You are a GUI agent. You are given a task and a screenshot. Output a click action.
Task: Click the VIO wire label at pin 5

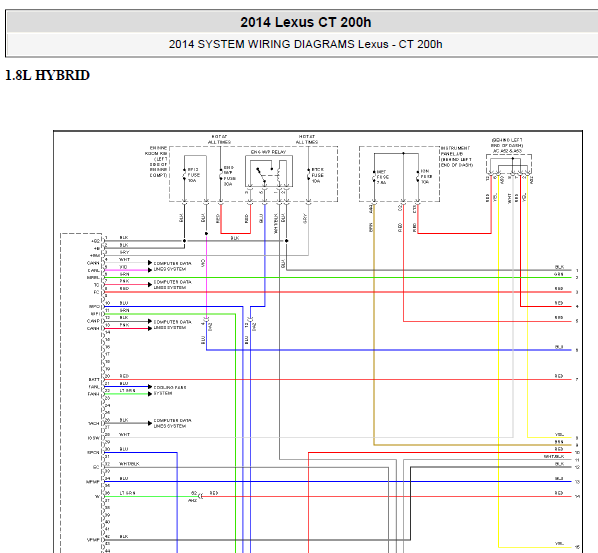click(124, 267)
